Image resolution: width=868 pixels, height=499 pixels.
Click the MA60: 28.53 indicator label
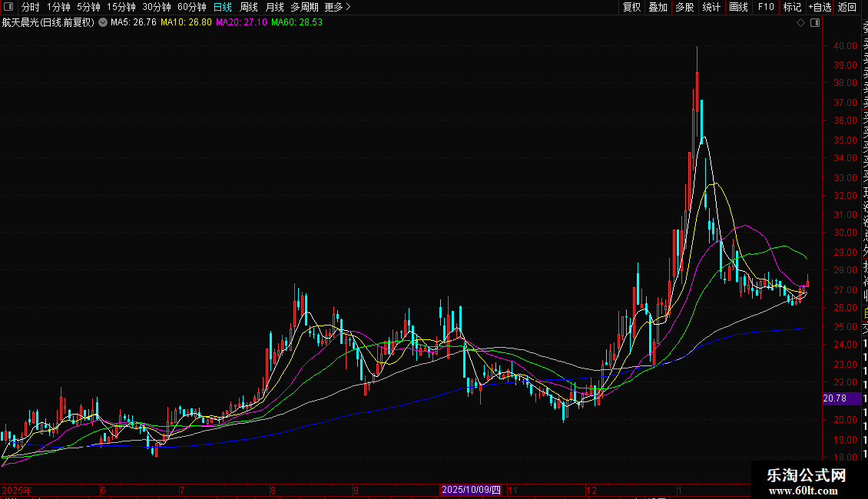pos(297,23)
